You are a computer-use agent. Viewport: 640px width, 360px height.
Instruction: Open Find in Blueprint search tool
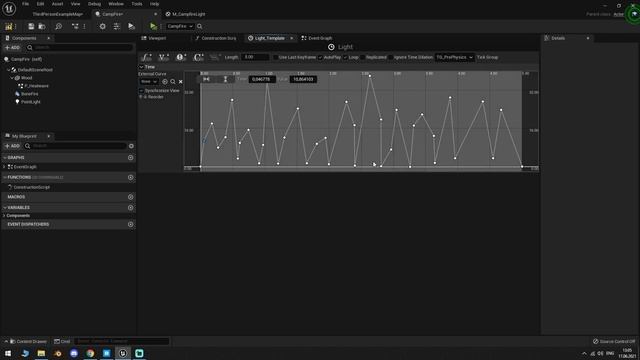point(58,26)
